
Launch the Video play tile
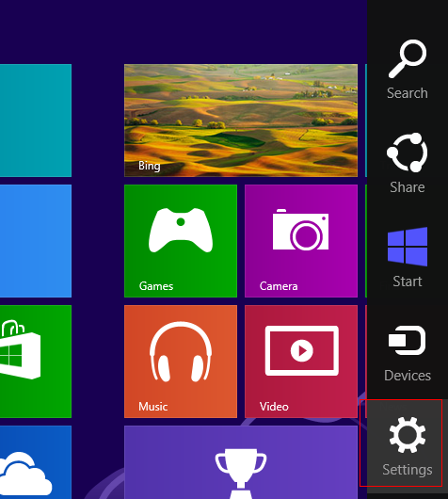301,350
